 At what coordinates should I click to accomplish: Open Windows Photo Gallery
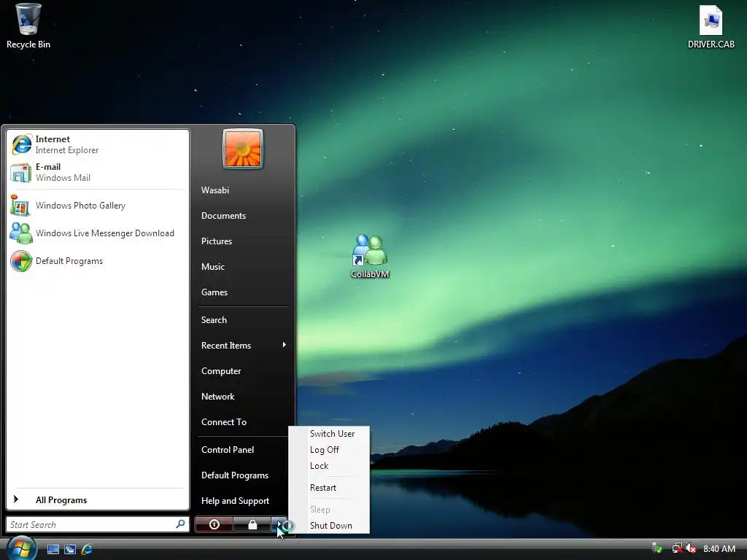(x=98, y=206)
